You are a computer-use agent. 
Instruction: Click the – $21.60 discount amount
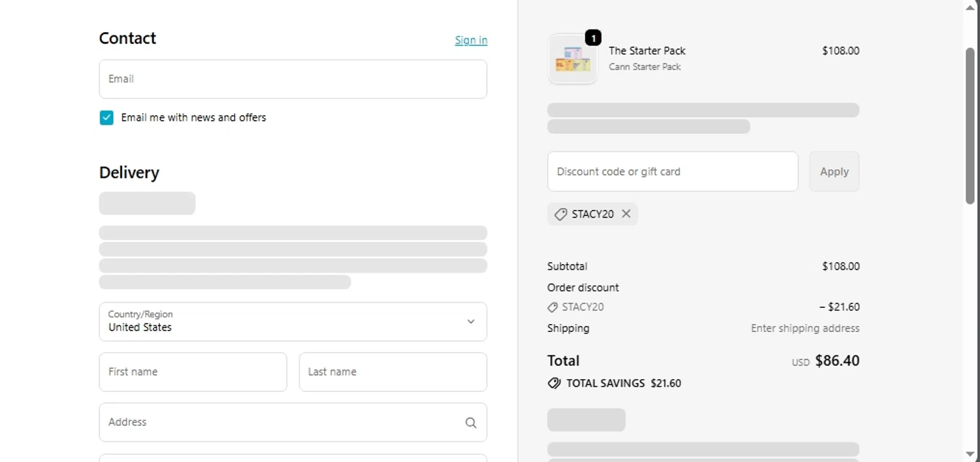point(840,307)
